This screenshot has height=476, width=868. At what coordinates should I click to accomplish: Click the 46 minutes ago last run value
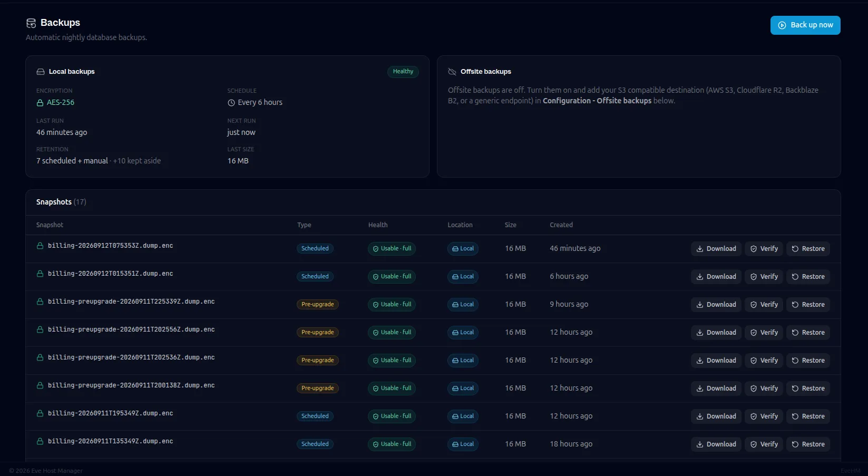[x=62, y=133]
